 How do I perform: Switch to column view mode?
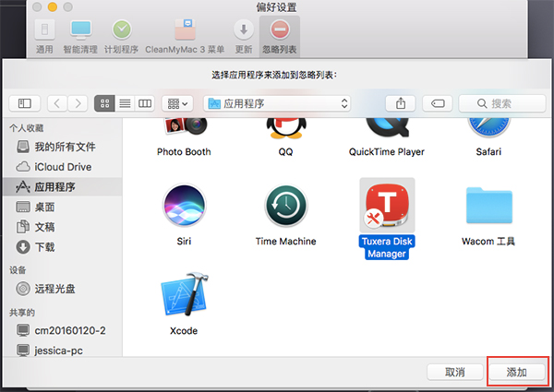(145, 103)
